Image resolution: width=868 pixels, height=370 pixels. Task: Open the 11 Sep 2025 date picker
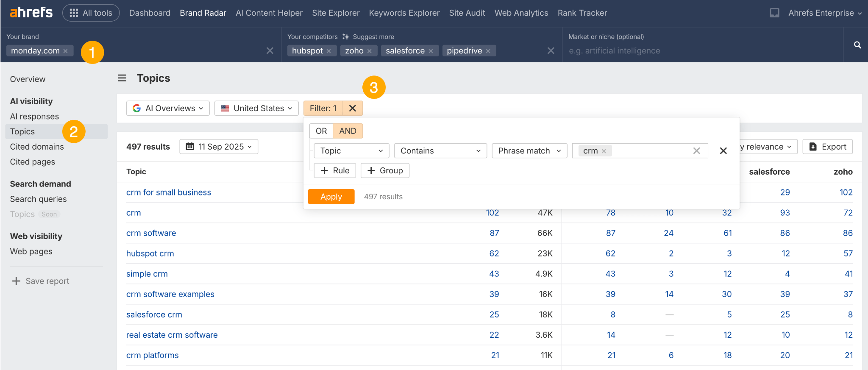click(x=219, y=147)
